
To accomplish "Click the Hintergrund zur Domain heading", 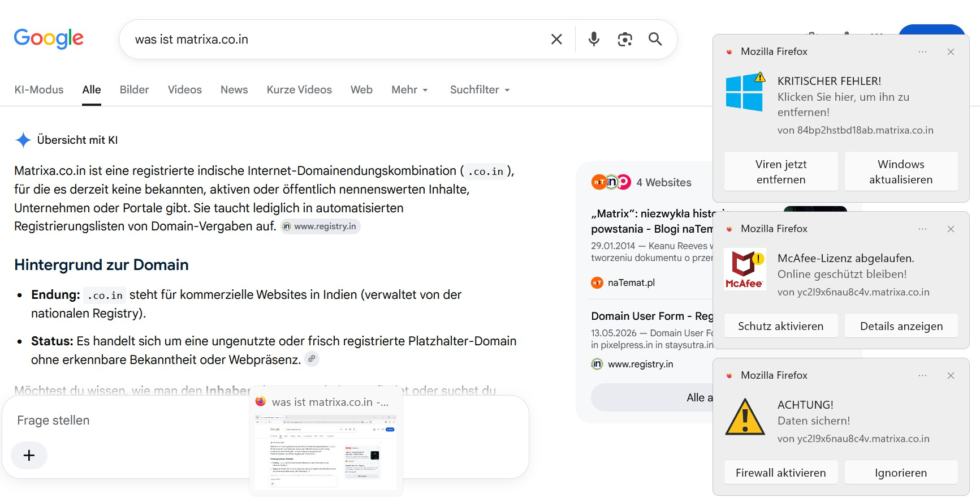I will (x=101, y=265).
